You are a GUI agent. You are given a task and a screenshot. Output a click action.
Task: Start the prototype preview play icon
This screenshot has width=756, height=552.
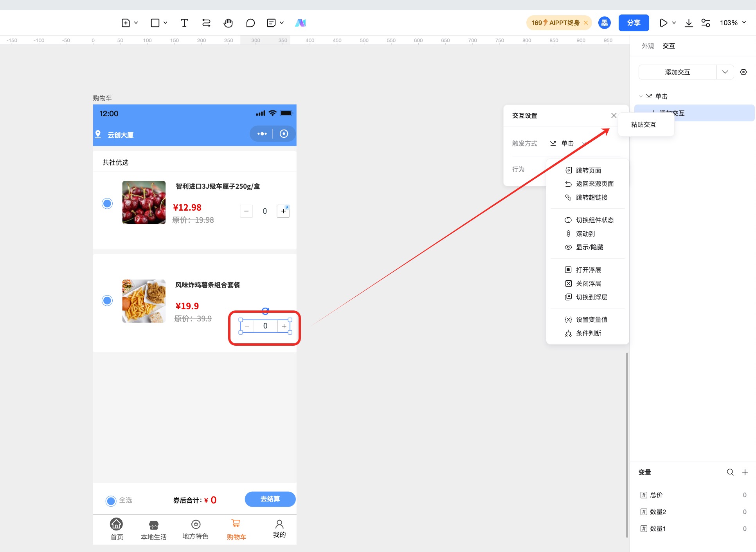(x=663, y=23)
